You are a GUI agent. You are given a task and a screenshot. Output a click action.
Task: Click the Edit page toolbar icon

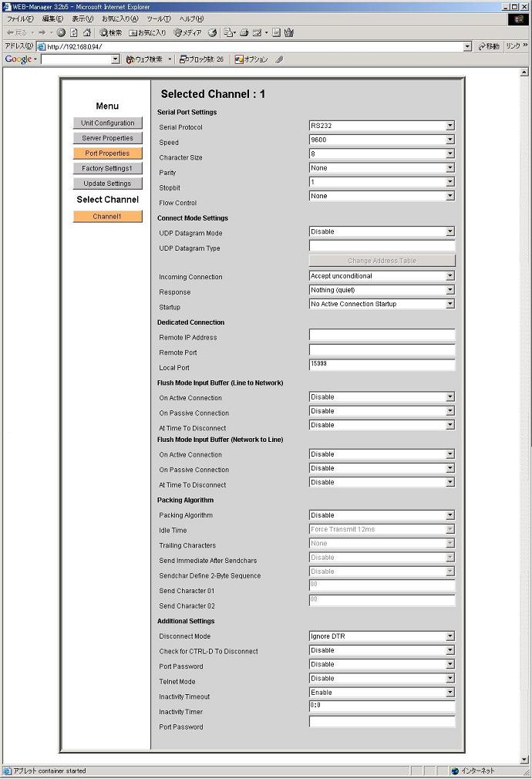coord(257,33)
